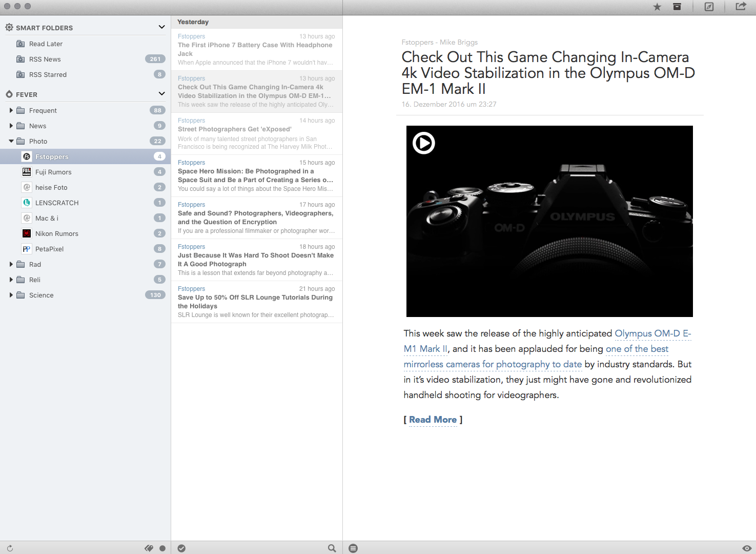Click the heise Foto feed icon
Image resolution: width=756 pixels, height=554 pixels.
27,187
